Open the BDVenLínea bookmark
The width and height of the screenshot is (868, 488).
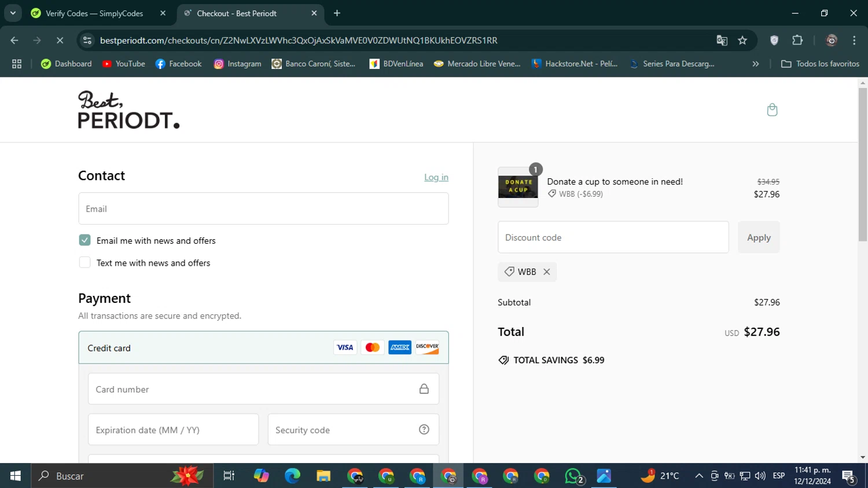[396, 64]
